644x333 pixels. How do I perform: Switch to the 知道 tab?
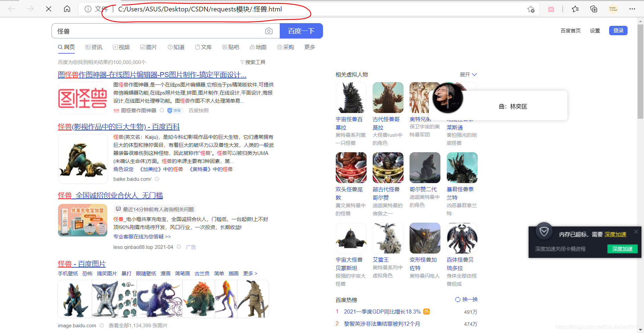pyautogui.click(x=176, y=47)
